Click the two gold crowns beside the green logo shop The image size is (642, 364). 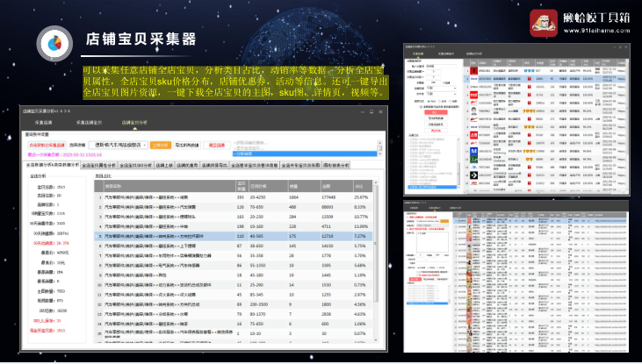529,160
